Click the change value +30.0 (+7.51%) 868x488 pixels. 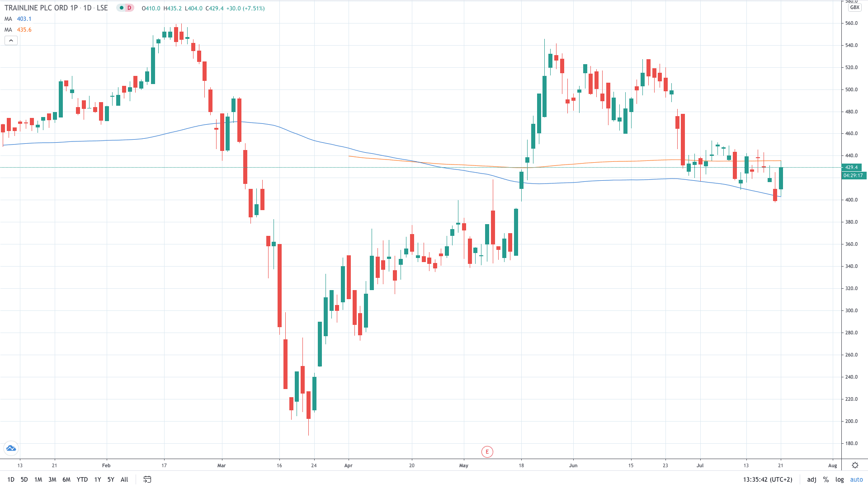click(x=245, y=9)
